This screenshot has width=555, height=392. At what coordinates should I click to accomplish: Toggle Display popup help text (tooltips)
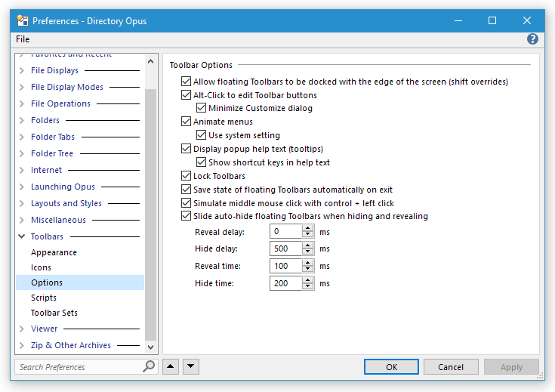(186, 148)
